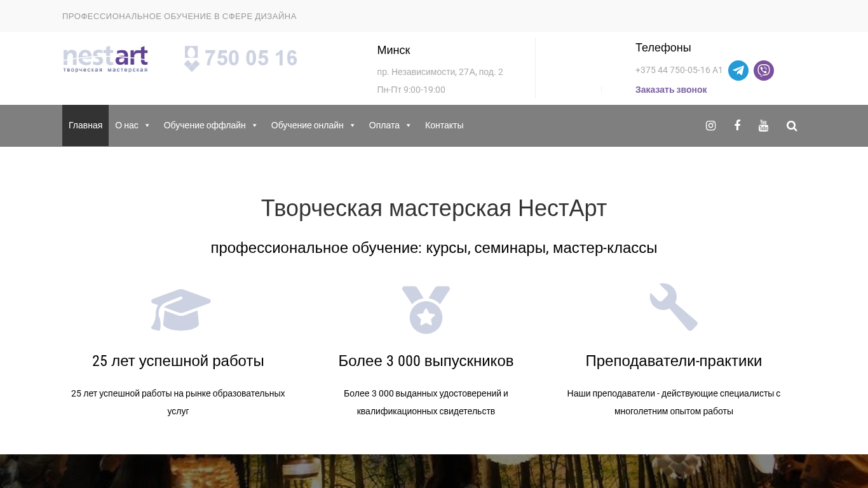Click the 750 05 16 phone banner
This screenshot has height=488, width=868.
[241, 58]
